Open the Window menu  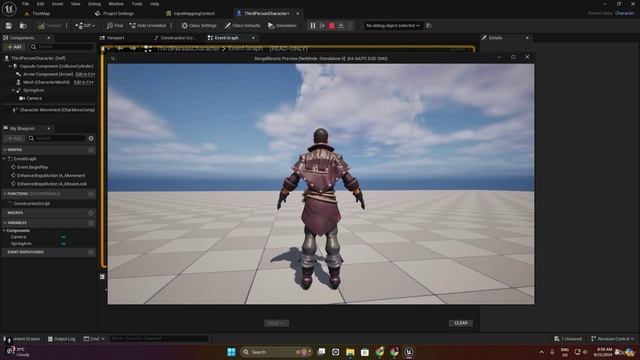point(116,4)
